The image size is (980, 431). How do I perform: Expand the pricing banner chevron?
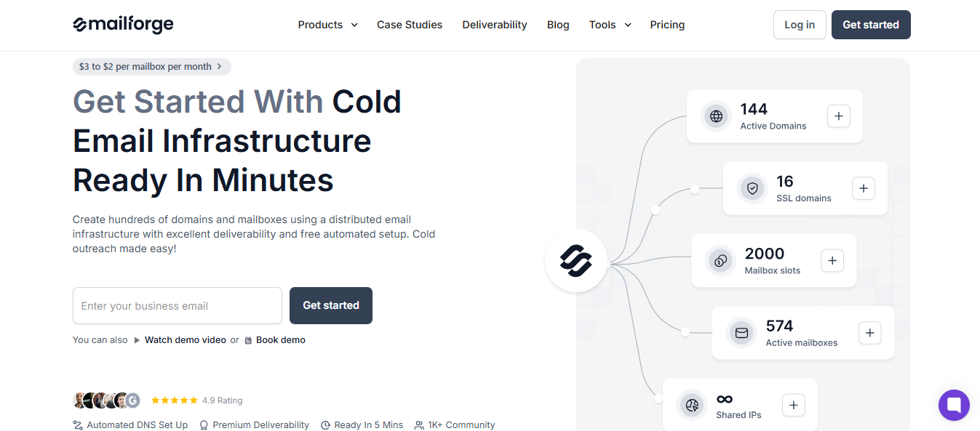pyautogui.click(x=218, y=66)
